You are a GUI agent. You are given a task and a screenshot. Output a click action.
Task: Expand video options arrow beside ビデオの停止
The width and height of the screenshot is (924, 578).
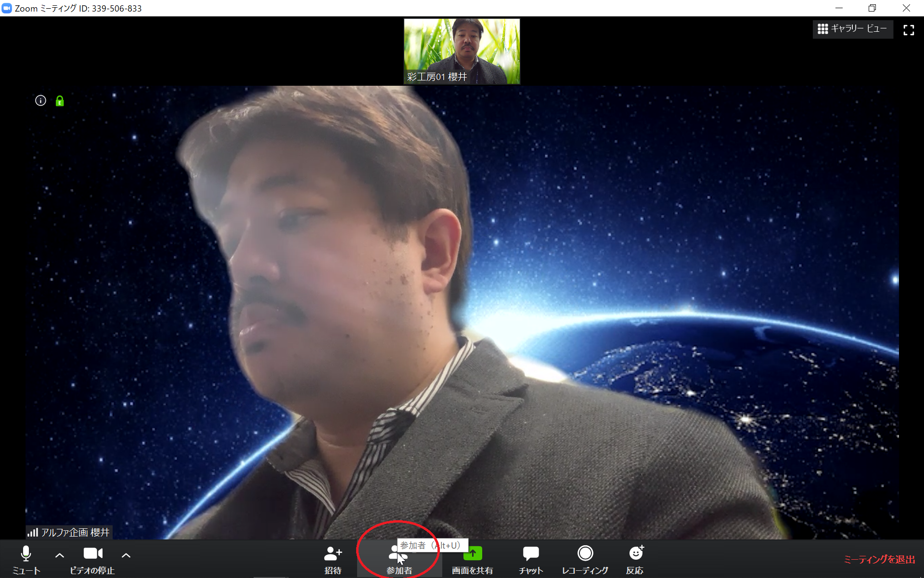tap(126, 555)
